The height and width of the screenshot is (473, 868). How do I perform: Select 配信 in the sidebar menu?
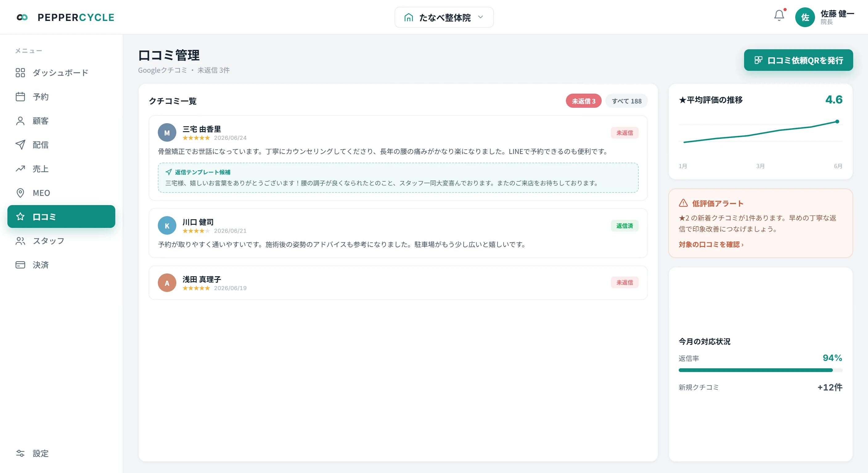[61, 145]
